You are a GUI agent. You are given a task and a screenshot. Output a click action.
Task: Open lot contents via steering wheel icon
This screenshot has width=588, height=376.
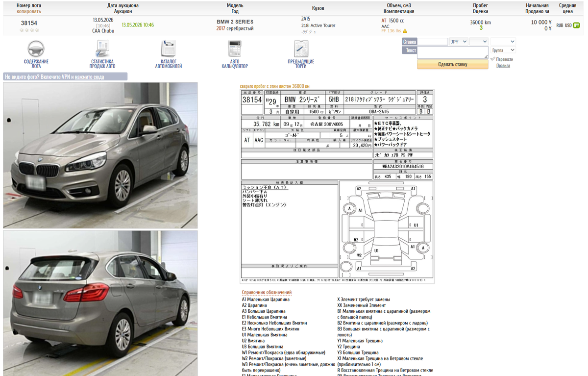coord(36,49)
